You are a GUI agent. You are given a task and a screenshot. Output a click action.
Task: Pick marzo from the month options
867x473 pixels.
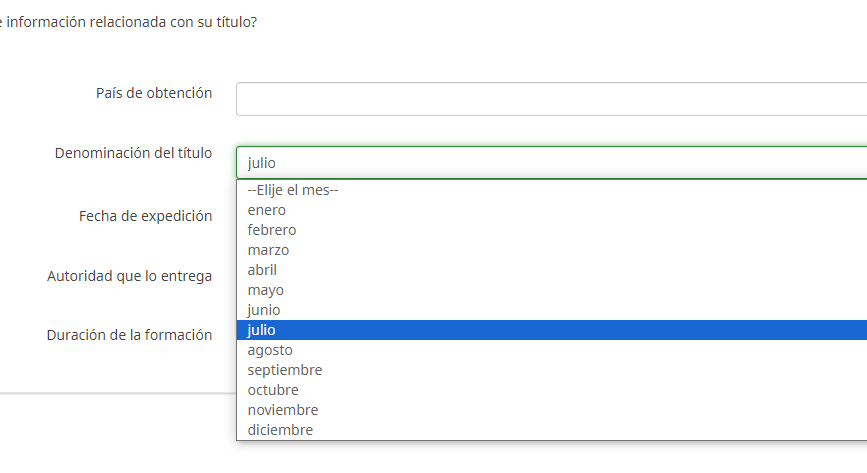coord(268,250)
